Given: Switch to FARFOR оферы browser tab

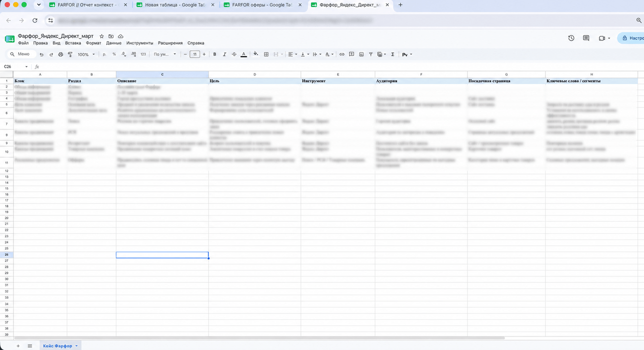Looking at the screenshot, I should pos(262,5).
